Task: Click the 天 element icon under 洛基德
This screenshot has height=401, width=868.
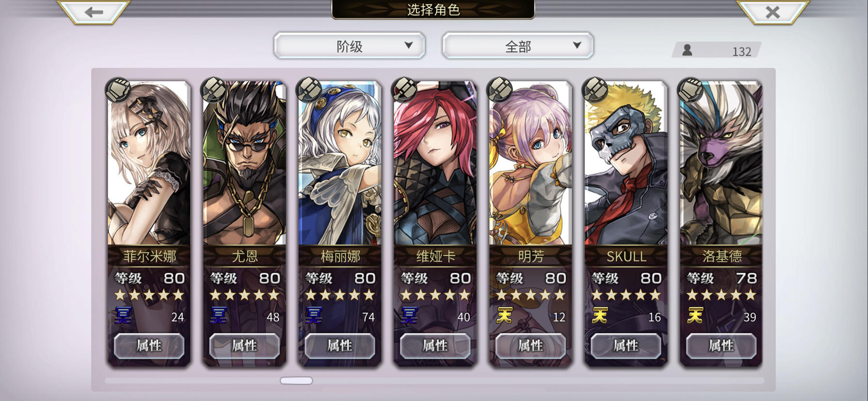Action: point(695,316)
